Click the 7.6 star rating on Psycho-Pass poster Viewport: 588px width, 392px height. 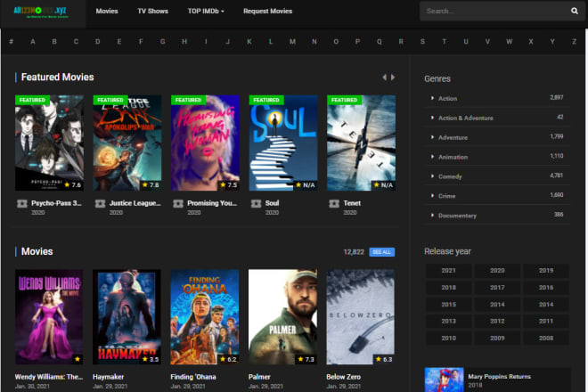[73, 184]
